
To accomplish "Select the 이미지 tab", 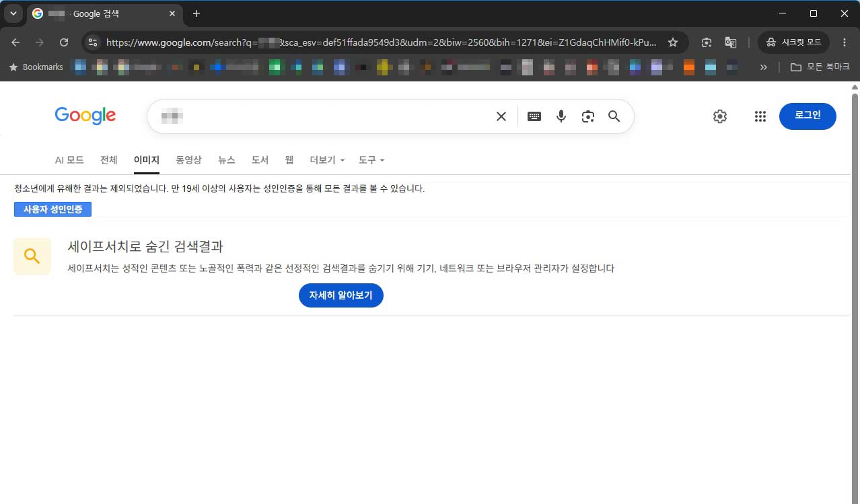I will point(147,160).
